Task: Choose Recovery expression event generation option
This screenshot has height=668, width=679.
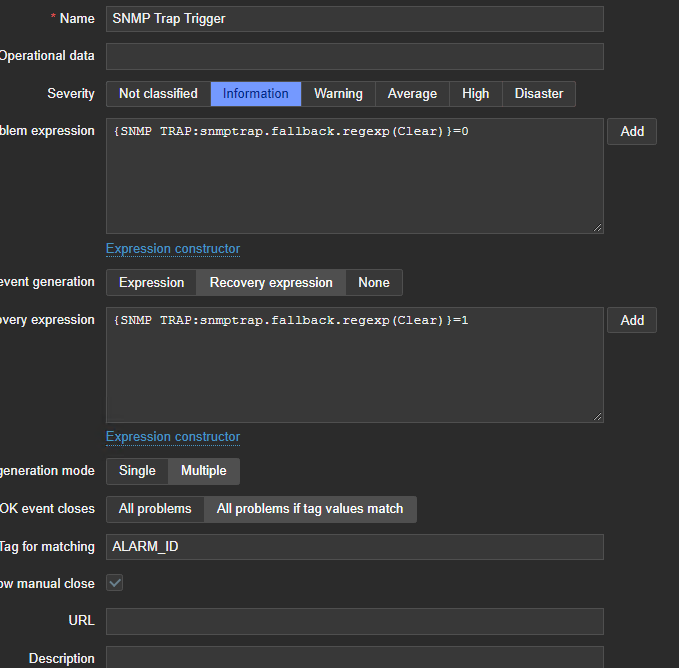Action: click(x=271, y=283)
